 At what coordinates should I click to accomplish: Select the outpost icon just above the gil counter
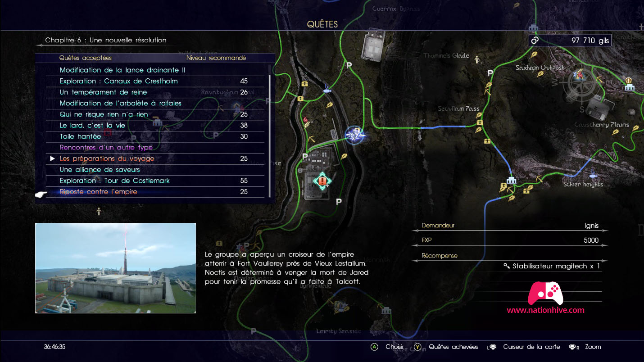[534, 28]
